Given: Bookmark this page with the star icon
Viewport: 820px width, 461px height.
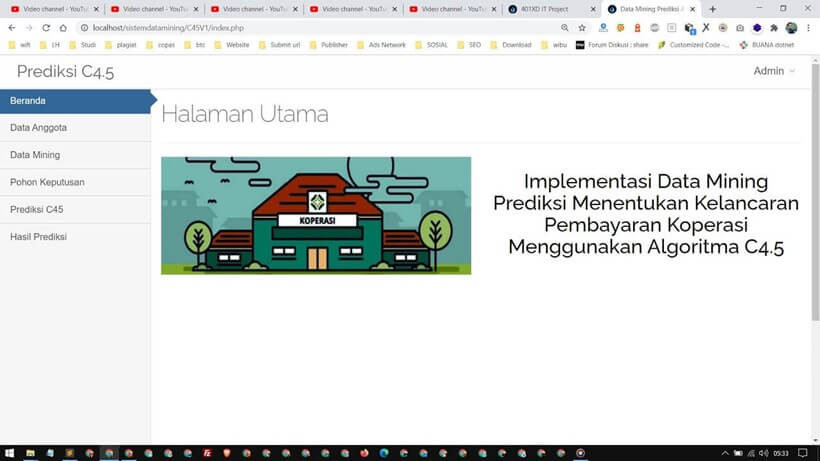Looking at the screenshot, I should point(582,28).
